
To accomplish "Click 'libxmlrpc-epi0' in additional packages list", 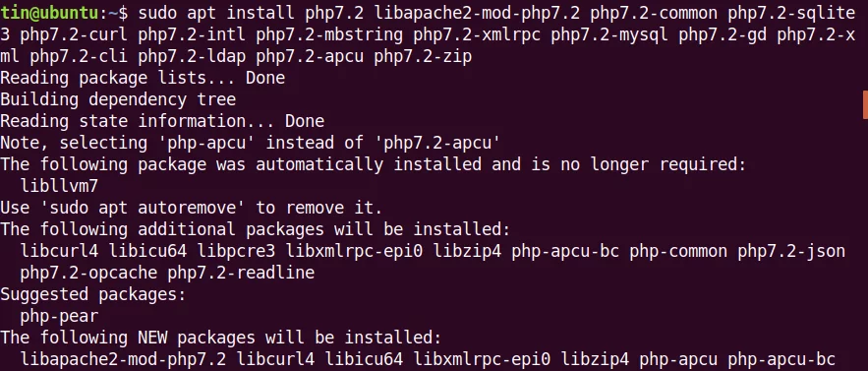I will 354,251.
